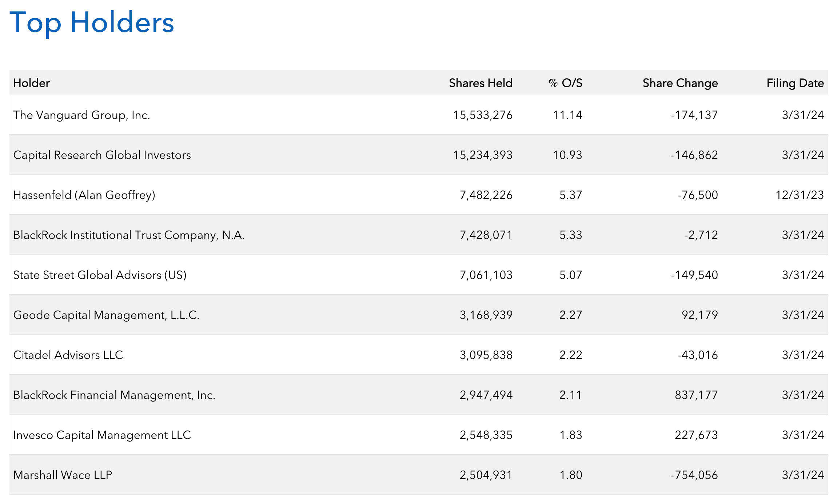
Task: Click Geode Capital Management, L.L.C.
Action: coord(106,315)
